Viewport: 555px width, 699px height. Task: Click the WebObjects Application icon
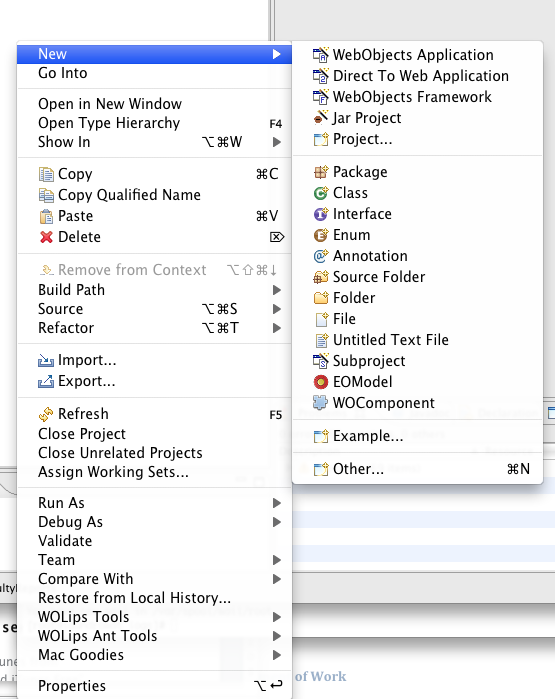pos(321,55)
